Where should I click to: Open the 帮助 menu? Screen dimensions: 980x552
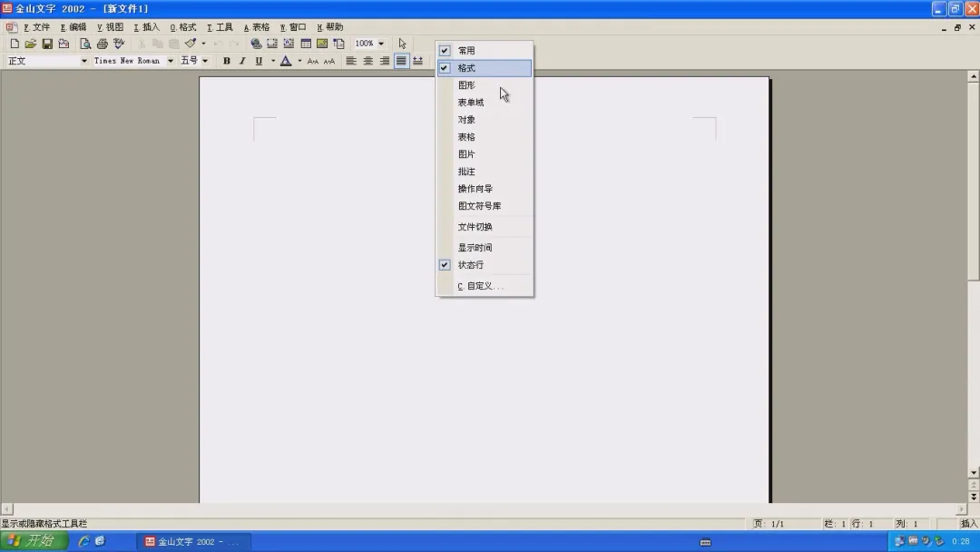pyautogui.click(x=330, y=27)
